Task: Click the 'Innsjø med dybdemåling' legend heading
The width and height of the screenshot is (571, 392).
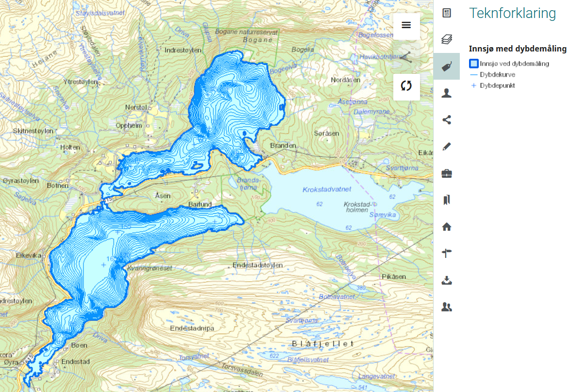Action: pos(518,49)
